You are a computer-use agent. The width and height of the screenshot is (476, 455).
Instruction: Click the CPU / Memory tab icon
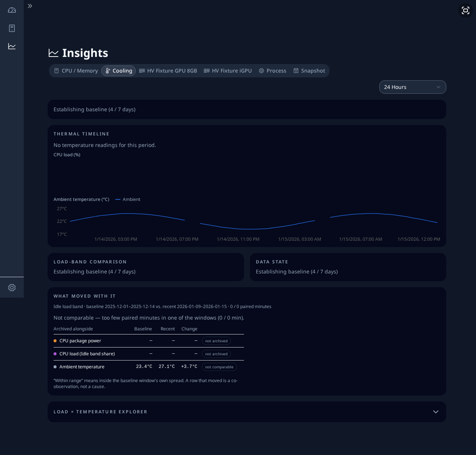coord(57,71)
